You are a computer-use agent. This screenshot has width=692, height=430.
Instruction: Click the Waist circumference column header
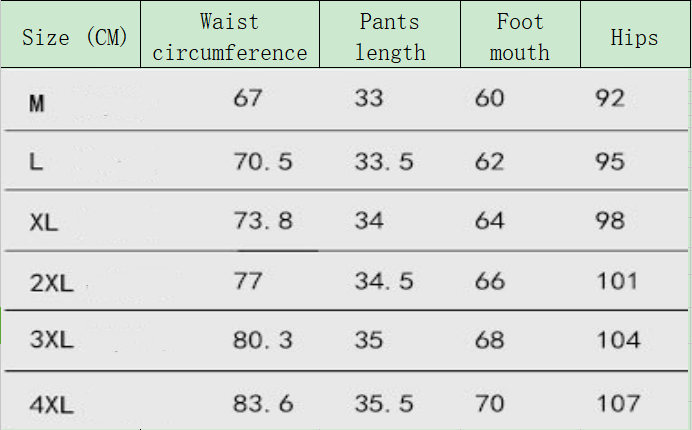(x=229, y=37)
